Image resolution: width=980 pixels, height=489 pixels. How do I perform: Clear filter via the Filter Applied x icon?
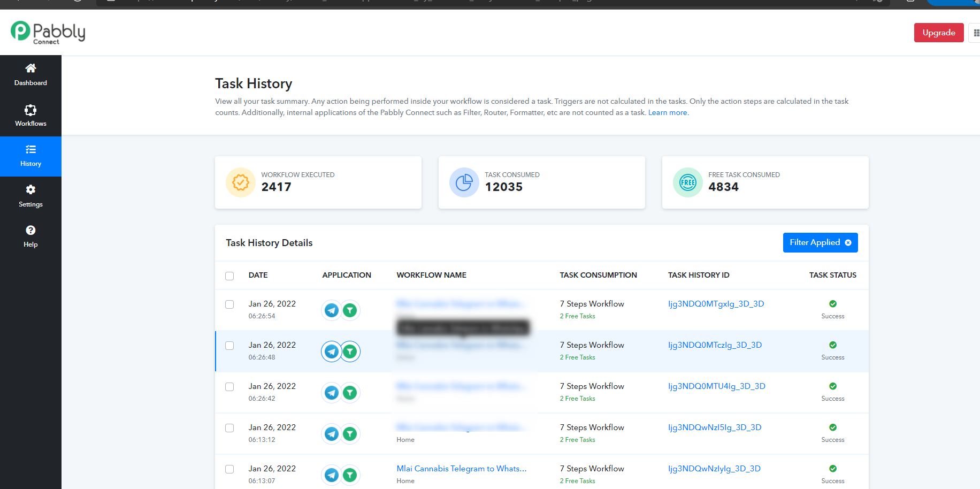click(848, 242)
